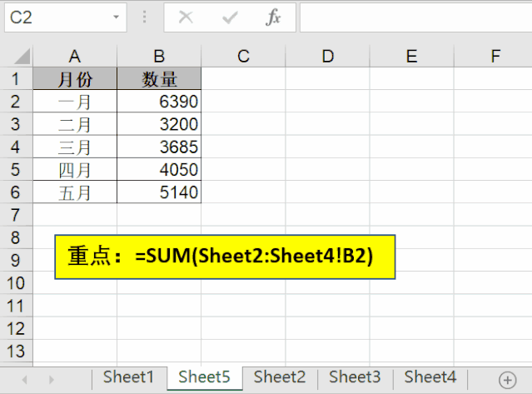Select row 7 header
The height and width of the screenshot is (394, 532).
[x=16, y=215]
